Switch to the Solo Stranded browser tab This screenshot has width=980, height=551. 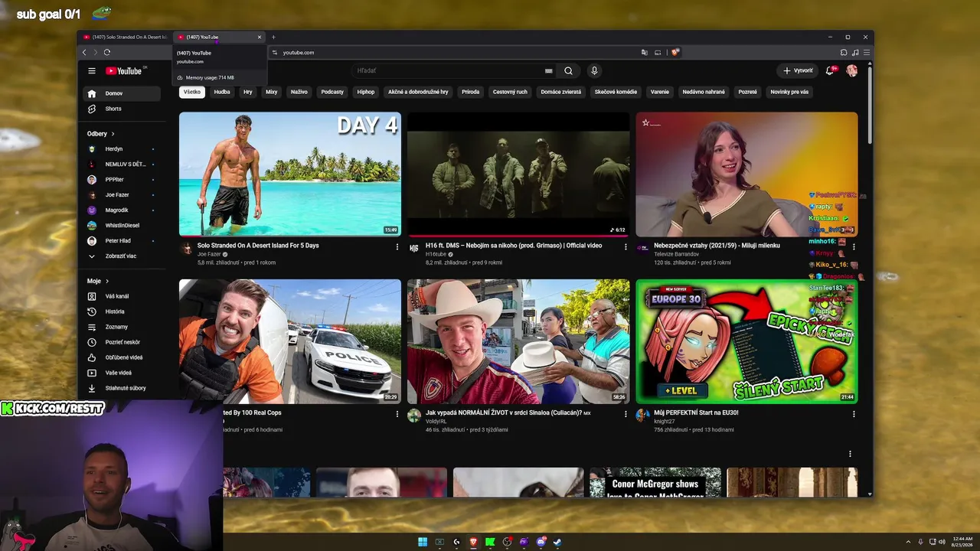tap(125, 37)
